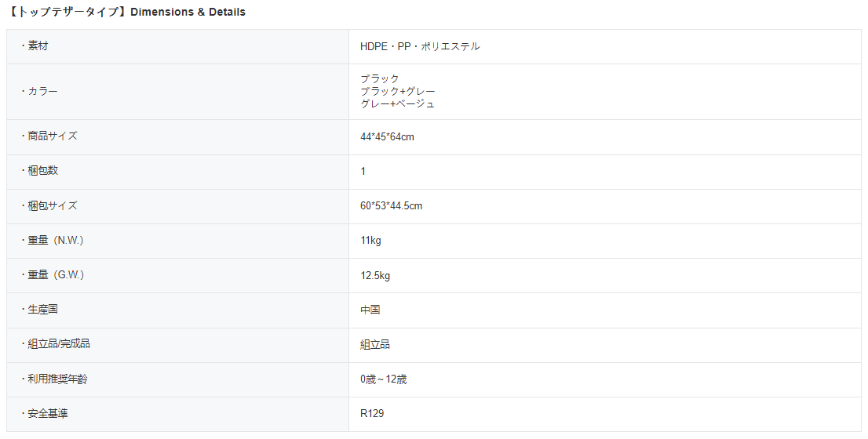Click the 中国 country value

370,310
